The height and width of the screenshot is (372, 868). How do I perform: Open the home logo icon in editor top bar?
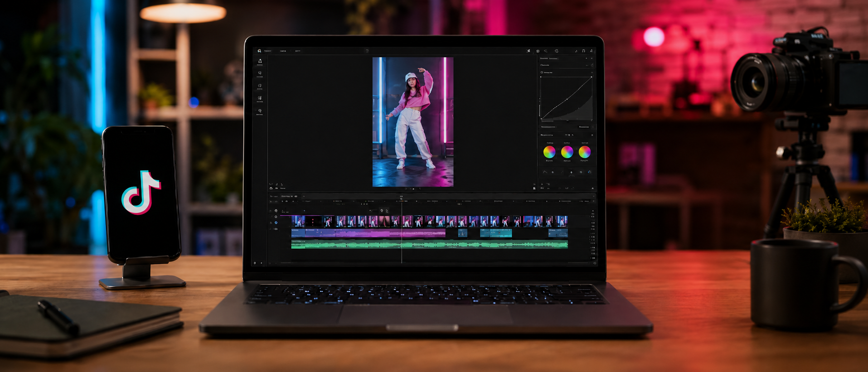[259, 51]
